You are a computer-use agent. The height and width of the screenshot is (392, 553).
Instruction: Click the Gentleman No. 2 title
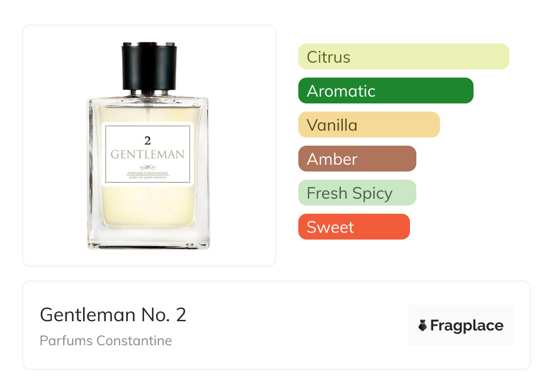coord(113,315)
